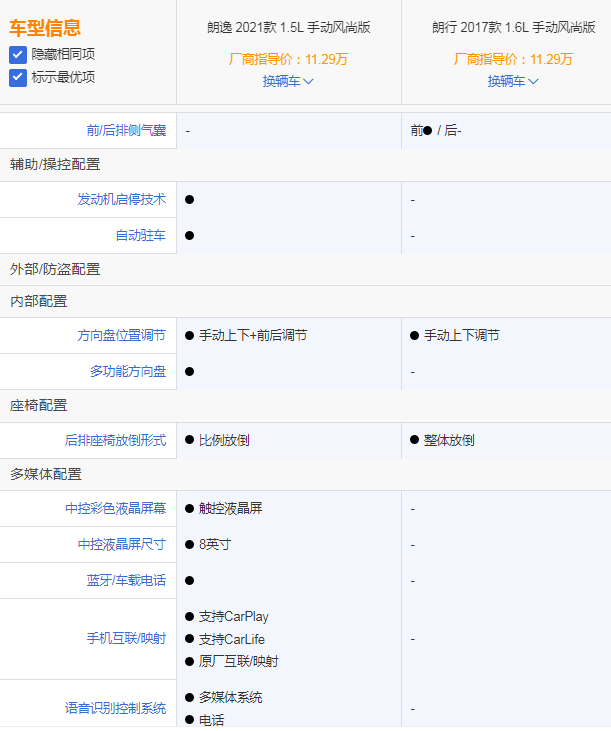This screenshot has width=611, height=731.
Task: Open 换辆车 dropdown for 朗逸 2021款
Action: pos(288,81)
